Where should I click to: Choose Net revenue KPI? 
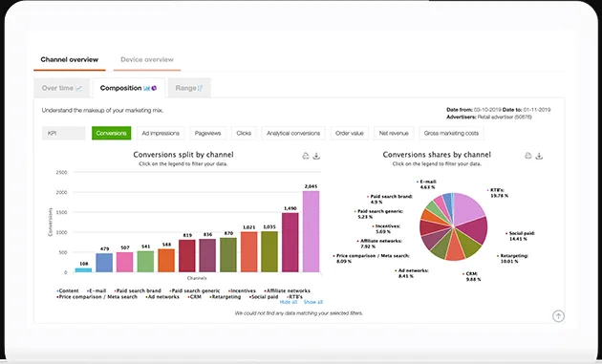click(x=394, y=133)
